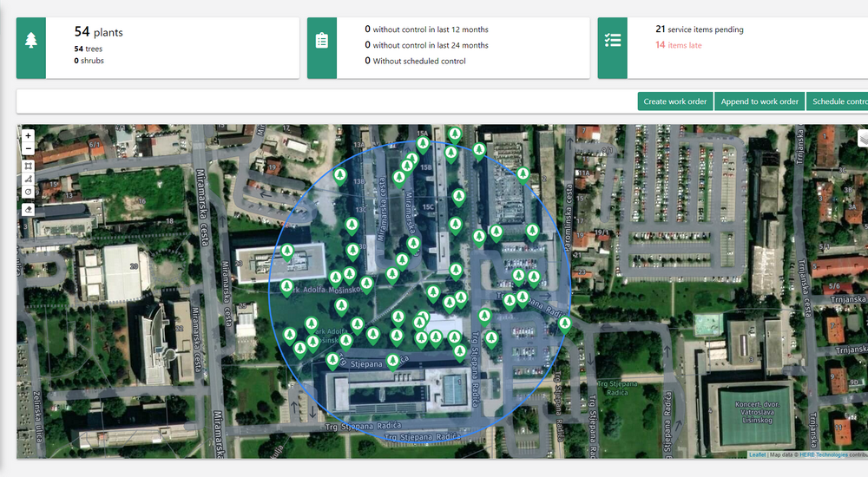Select tree marker beside the 15A label
868x477 pixels.
(423, 145)
